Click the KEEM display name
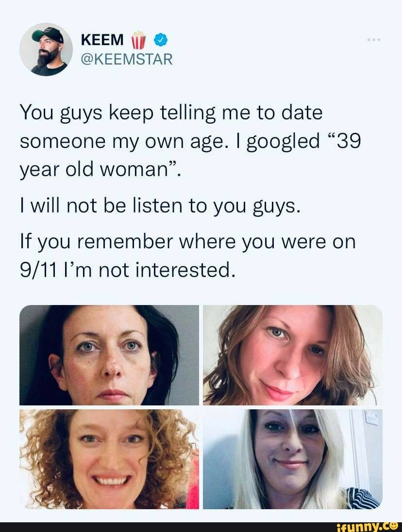This screenshot has width=402, height=532. pyautogui.click(x=102, y=40)
